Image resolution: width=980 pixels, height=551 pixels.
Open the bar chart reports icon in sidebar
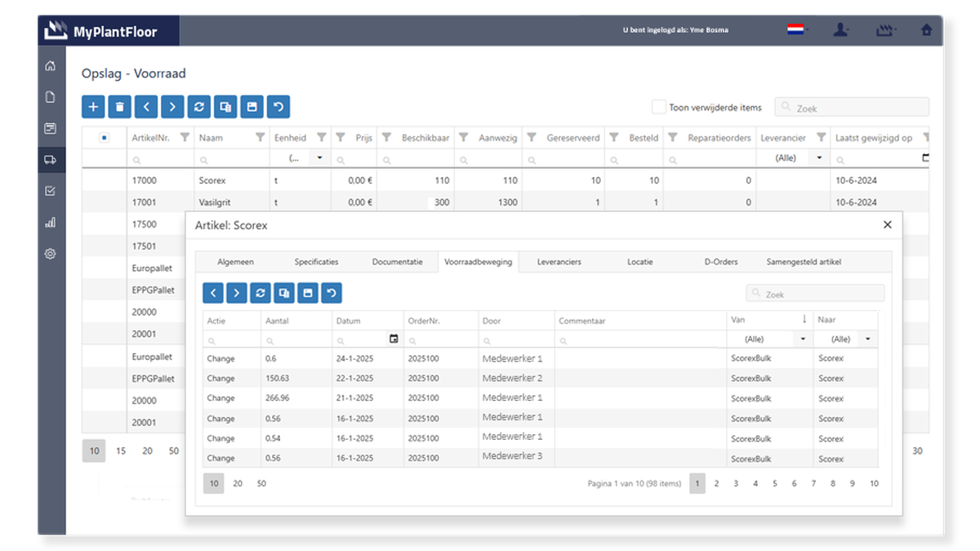51,222
